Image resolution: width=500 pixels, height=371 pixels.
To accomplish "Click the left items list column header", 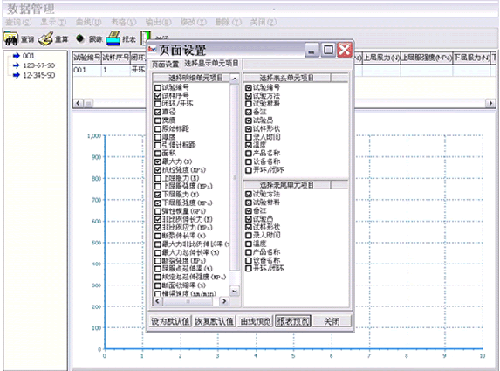I will coord(191,78).
